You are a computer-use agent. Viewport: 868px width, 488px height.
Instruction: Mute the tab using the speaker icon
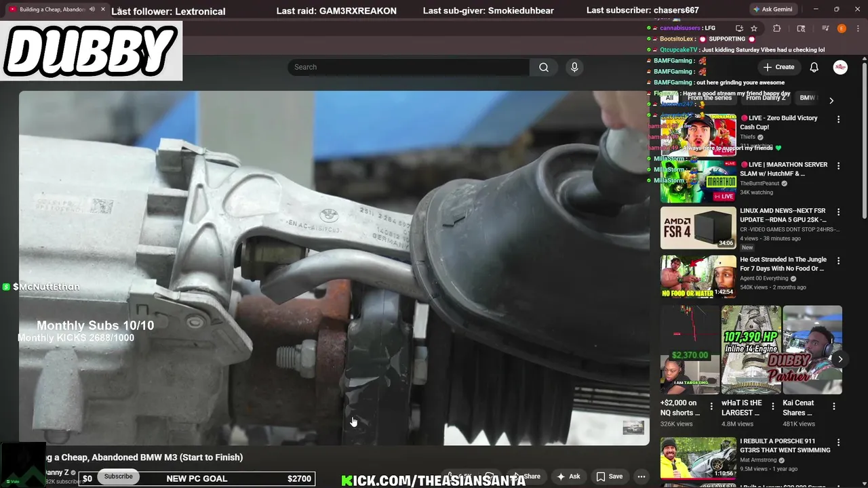[92, 9]
